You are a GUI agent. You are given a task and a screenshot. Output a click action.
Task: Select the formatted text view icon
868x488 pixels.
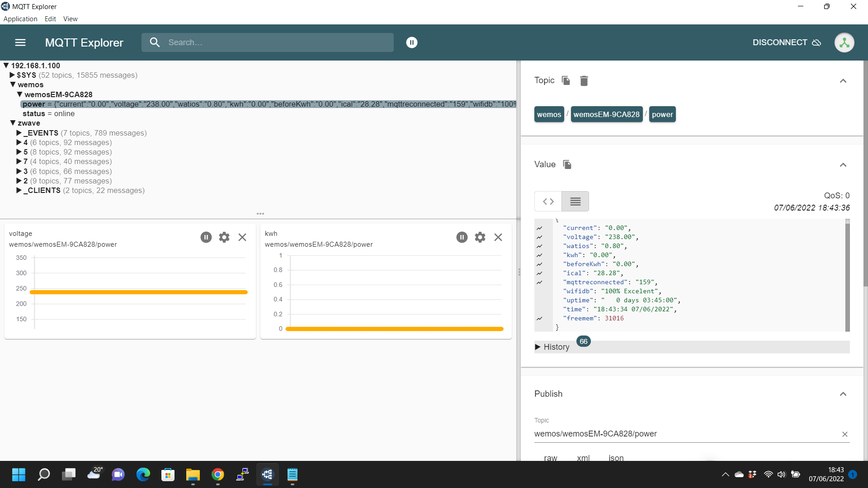[575, 201]
